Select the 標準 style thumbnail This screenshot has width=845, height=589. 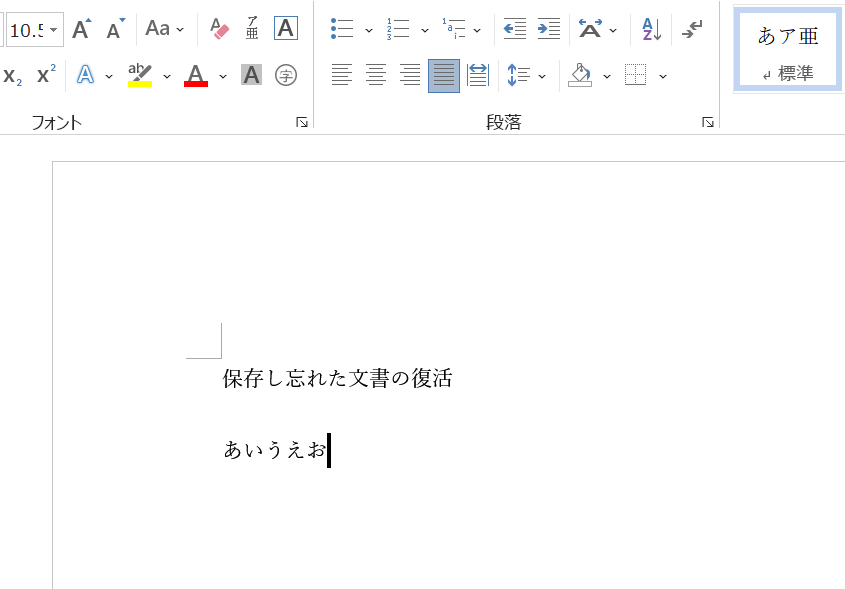[x=787, y=50]
